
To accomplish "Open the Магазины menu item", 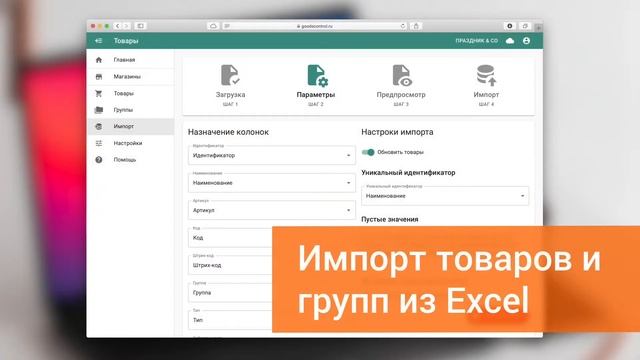I will pos(131,77).
